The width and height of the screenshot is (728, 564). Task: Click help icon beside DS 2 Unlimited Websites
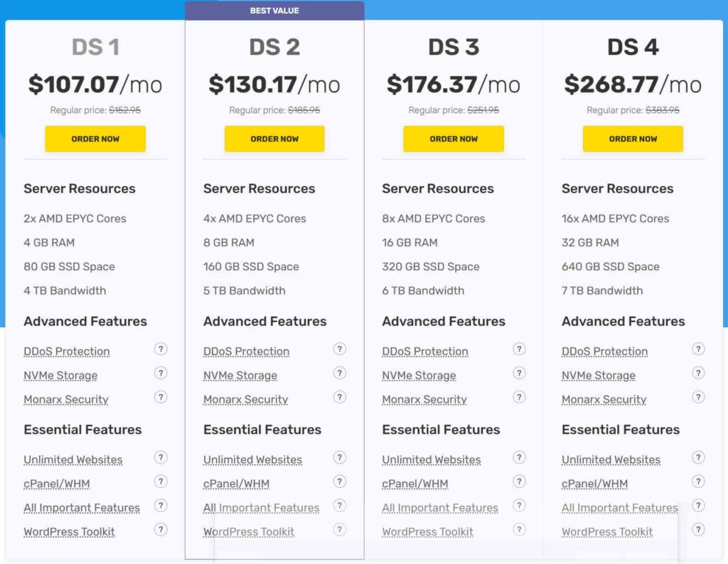tap(340, 457)
